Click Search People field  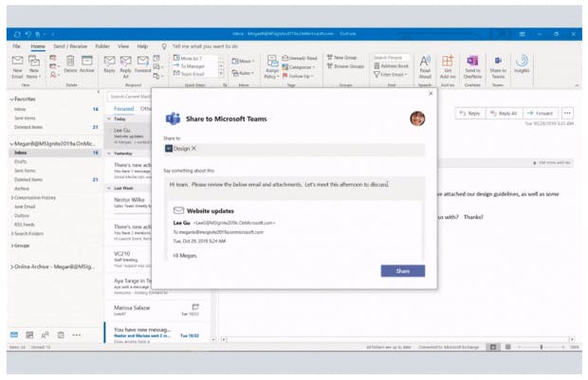tap(391, 58)
